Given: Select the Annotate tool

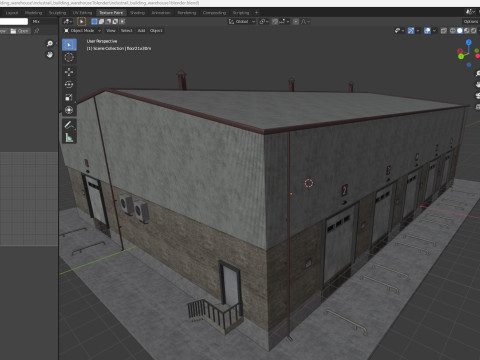Looking at the screenshot, I should [69, 125].
